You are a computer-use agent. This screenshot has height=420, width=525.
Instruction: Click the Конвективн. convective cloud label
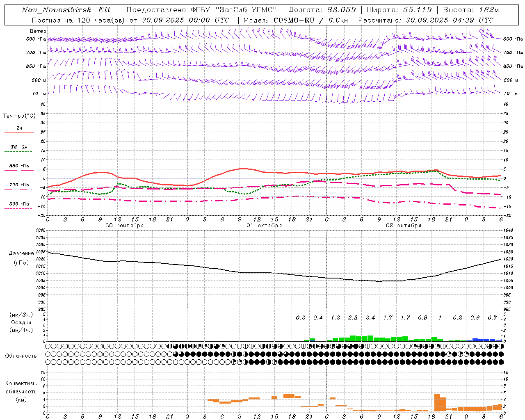(x=21, y=383)
